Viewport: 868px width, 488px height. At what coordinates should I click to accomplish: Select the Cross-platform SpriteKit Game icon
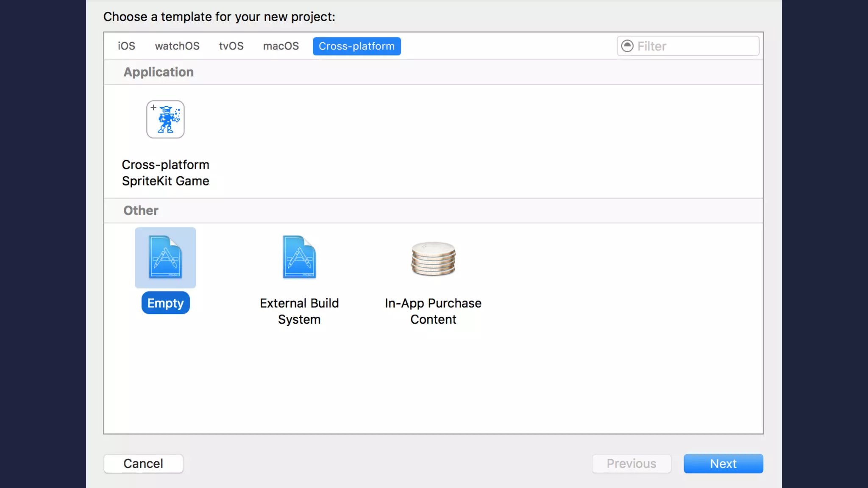point(165,119)
